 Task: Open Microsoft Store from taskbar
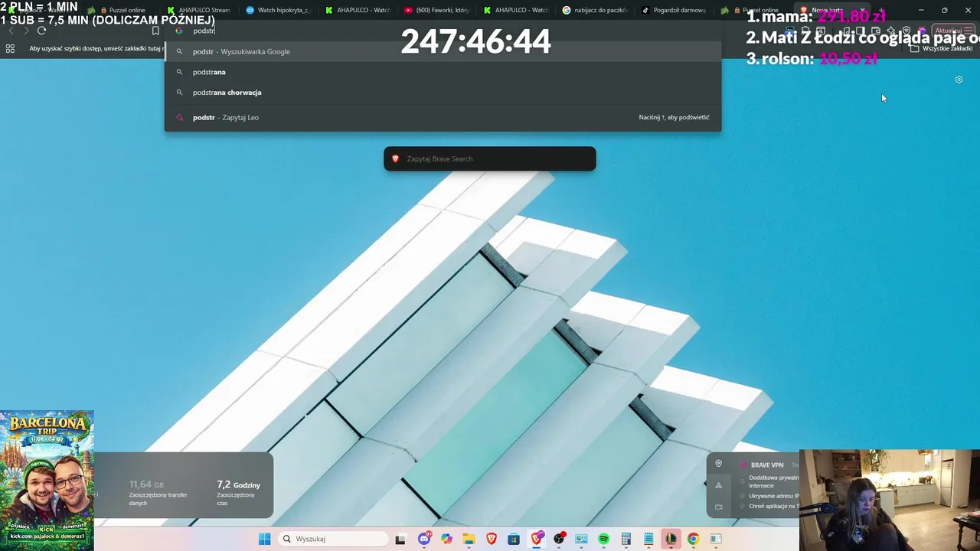[514, 539]
